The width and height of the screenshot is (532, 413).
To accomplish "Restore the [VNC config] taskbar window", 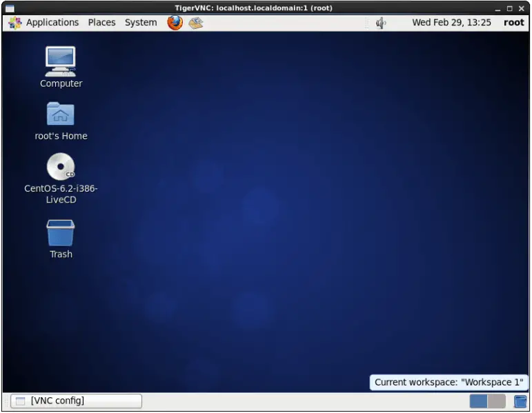I will tap(76, 401).
